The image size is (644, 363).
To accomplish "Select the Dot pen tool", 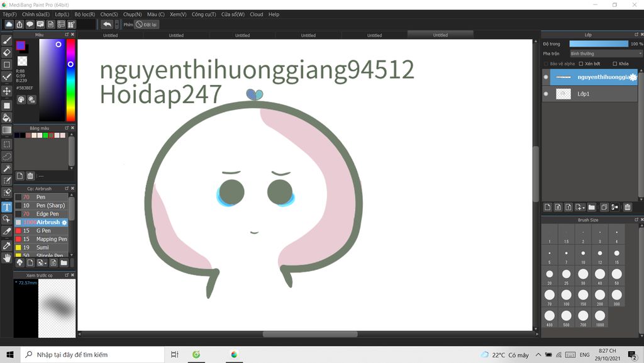I will (x=6, y=77).
